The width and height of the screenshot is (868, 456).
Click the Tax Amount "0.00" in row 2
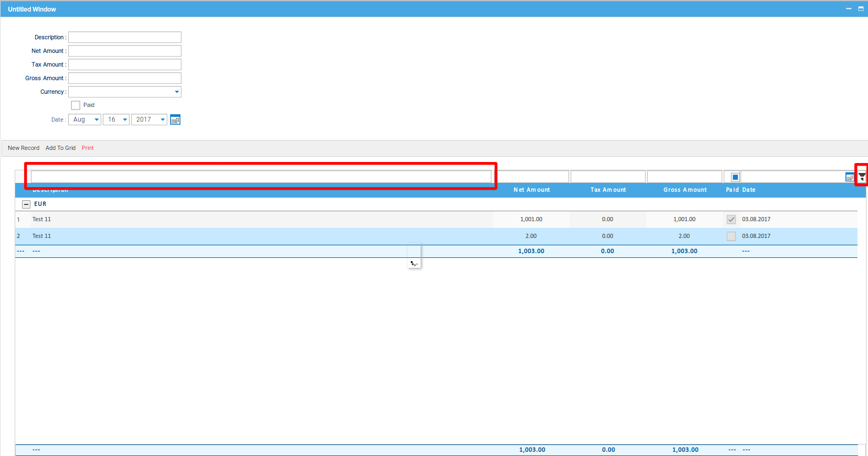[607, 236]
